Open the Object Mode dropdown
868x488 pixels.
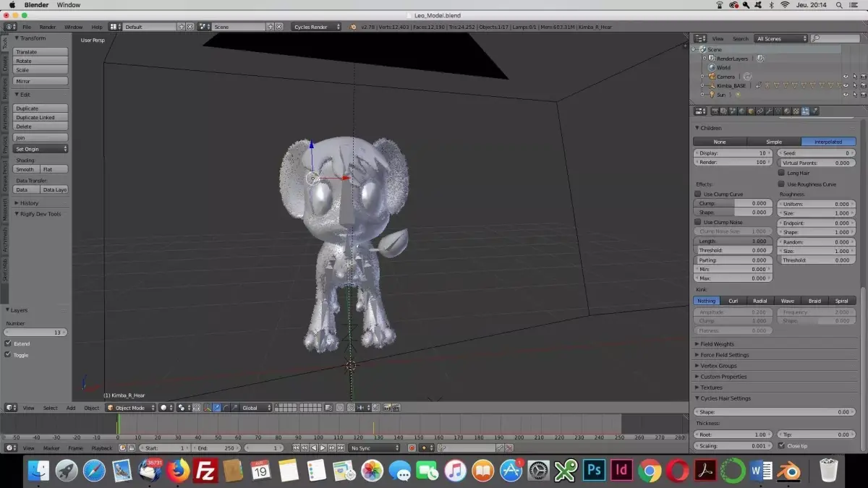click(x=129, y=408)
